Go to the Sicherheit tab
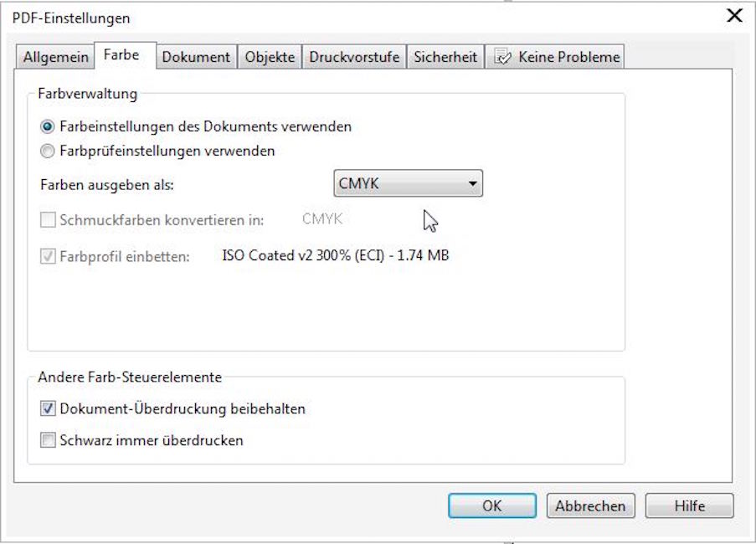This screenshot has height=544, width=756. [x=445, y=57]
